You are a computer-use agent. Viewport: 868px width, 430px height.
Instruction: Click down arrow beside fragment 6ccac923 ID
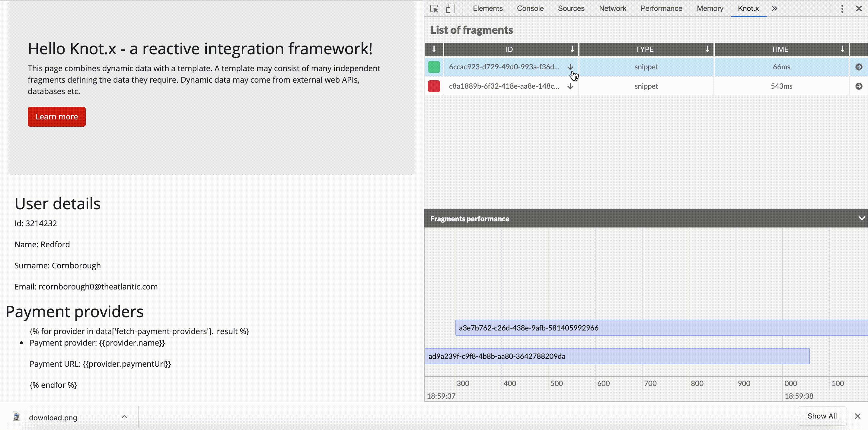[x=570, y=67]
